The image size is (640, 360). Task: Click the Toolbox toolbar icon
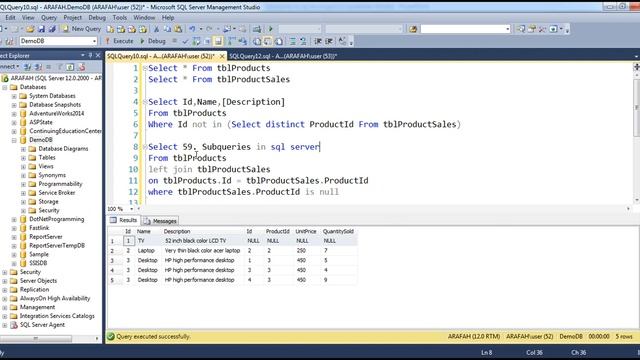click(542, 29)
